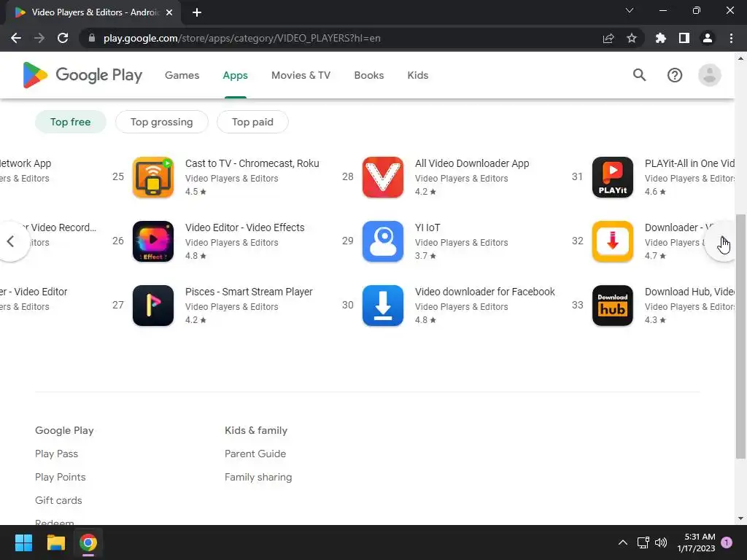Click the Google Play logo
The width and height of the screenshot is (747, 560).
coord(82,75)
